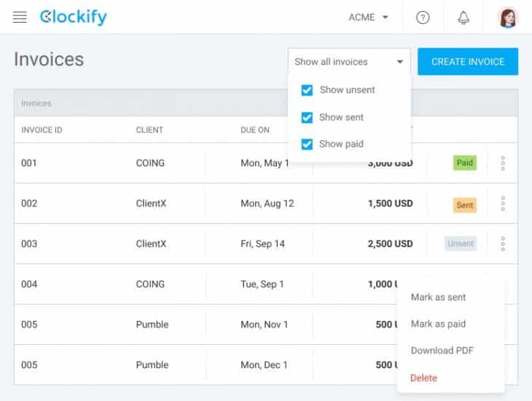Sort by the CLIENT column header
Screen dimensions: 532x401
[x=149, y=130]
